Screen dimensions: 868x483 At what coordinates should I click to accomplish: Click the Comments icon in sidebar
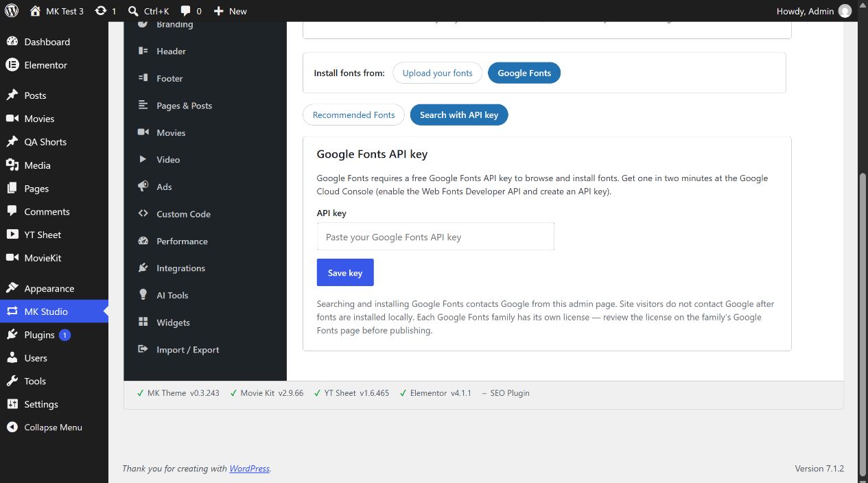pyautogui.click(x=12, y=212)
